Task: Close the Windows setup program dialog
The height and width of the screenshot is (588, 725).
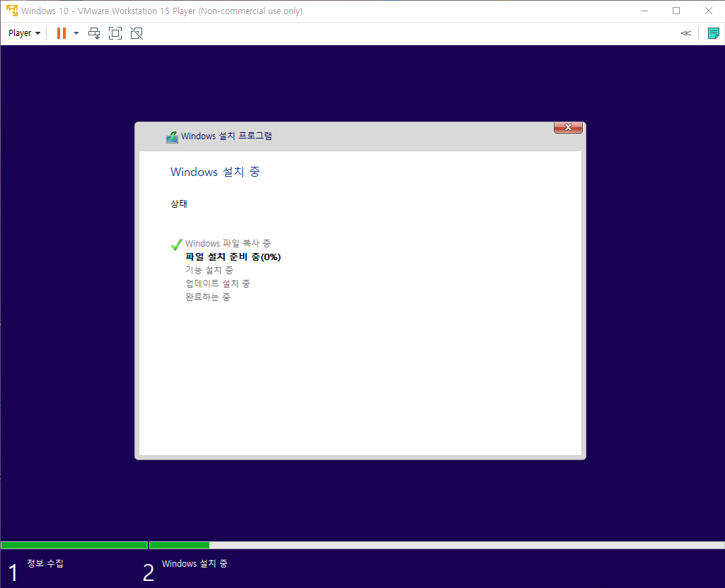Action: click(568, 127)
